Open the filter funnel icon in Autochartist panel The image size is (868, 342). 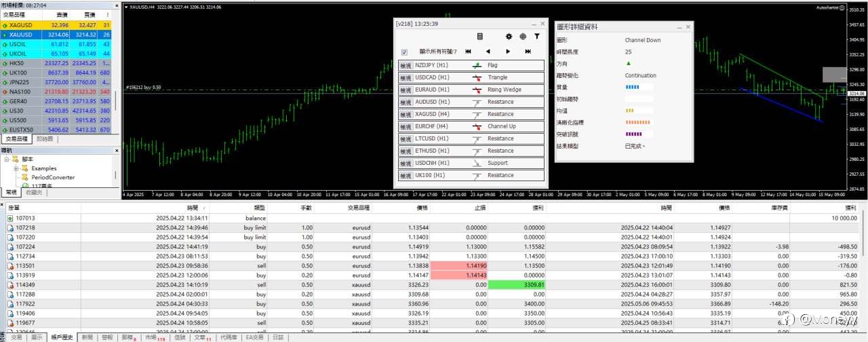[536, 37]
